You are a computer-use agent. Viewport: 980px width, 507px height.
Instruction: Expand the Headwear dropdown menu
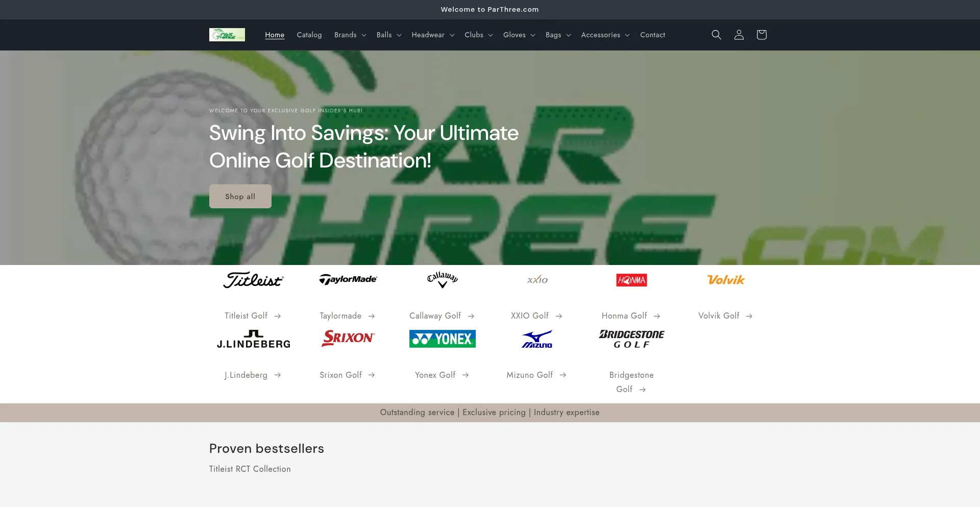pos(433,35)
